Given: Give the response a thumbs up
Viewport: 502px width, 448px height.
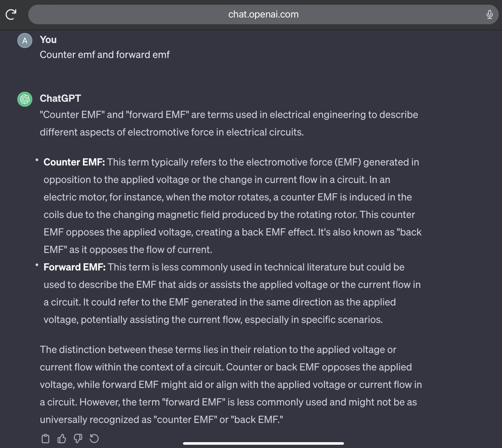Looking at the screenshot, I should click(62, 438).
